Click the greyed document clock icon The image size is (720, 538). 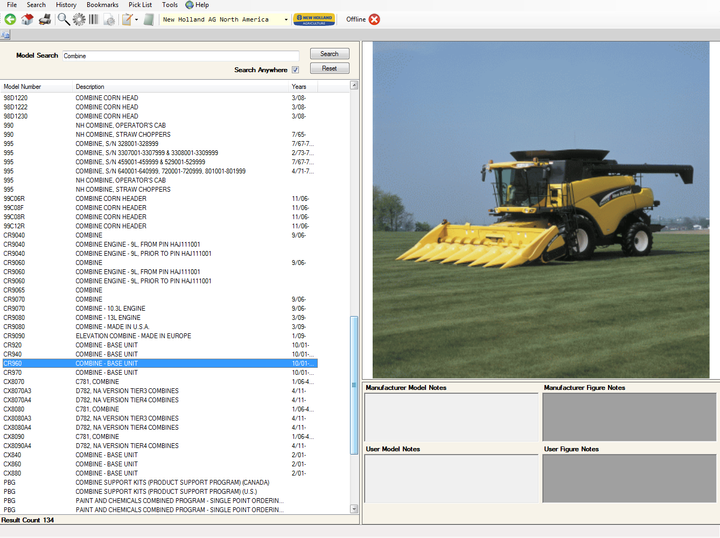(x=109, y=19)
